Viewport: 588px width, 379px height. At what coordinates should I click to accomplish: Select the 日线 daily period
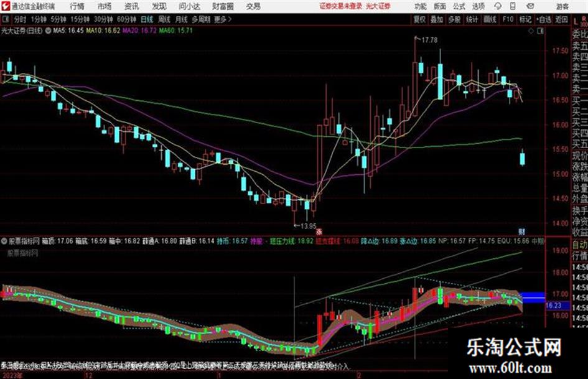(147, 19)
